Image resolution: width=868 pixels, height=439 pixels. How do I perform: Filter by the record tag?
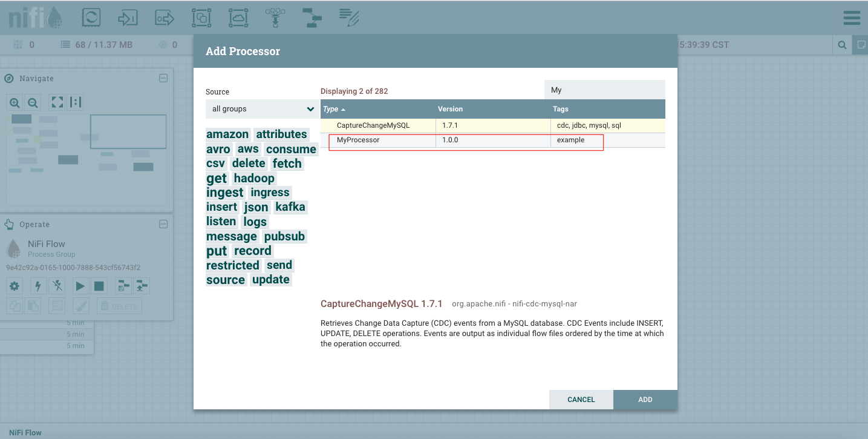[x=252, y=251]
